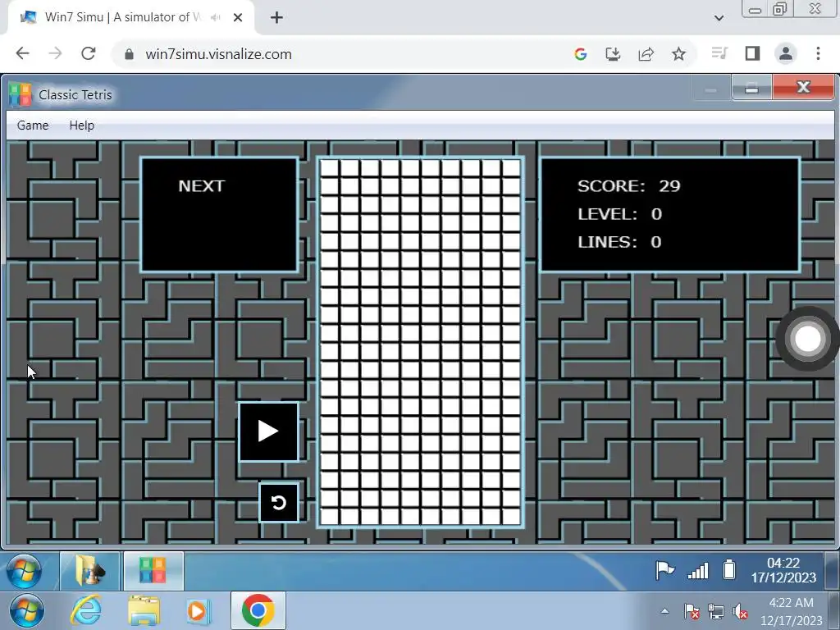Viewport: 840px width, 630px height.
Task: Open Chrome's three-dot menu
Action: [818, 53]
